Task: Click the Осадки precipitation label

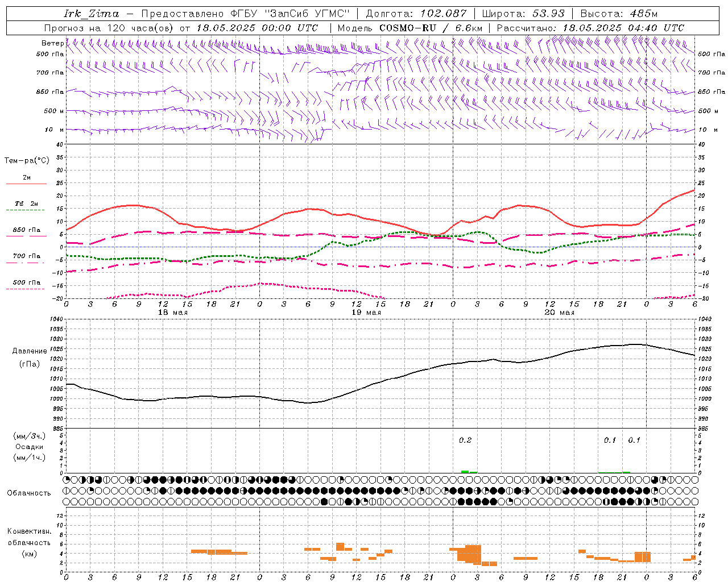Action: click(30, 447)
